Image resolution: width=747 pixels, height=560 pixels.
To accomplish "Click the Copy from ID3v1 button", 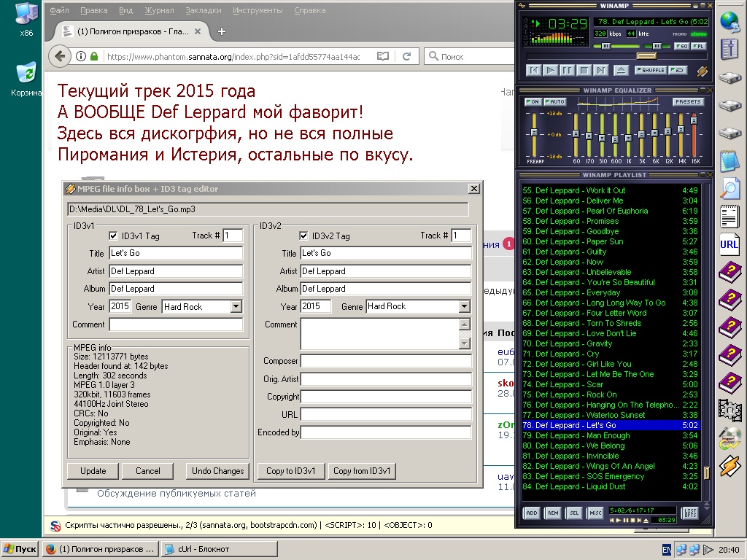I will [362, 471].
